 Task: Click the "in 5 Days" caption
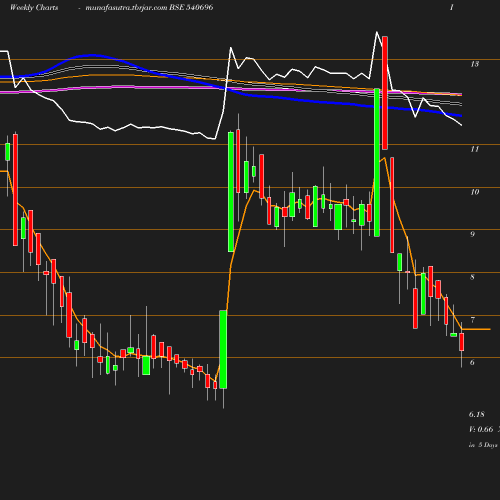[x=483, y=445]
